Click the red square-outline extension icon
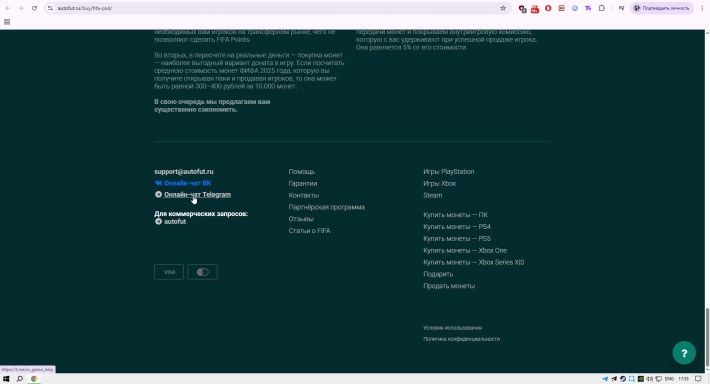The height and width of the screenshot is (384, 710). [561, 8]
